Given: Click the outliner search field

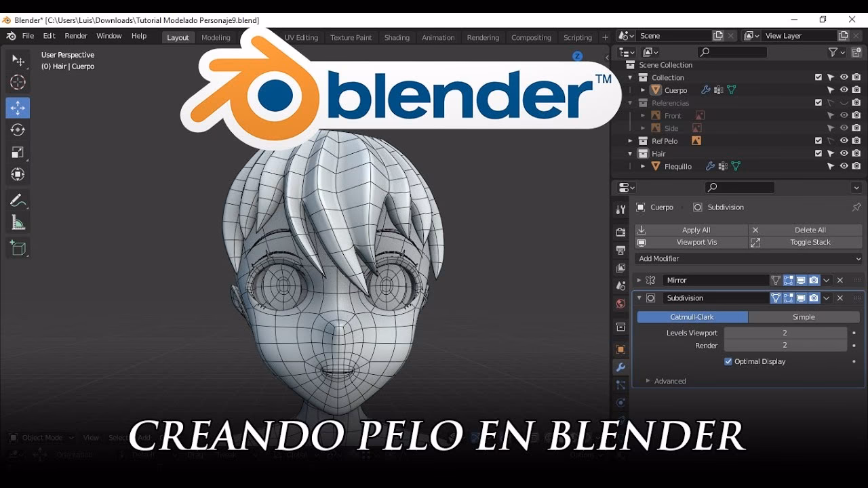Looking at the screenshot, I should [731, 52].
